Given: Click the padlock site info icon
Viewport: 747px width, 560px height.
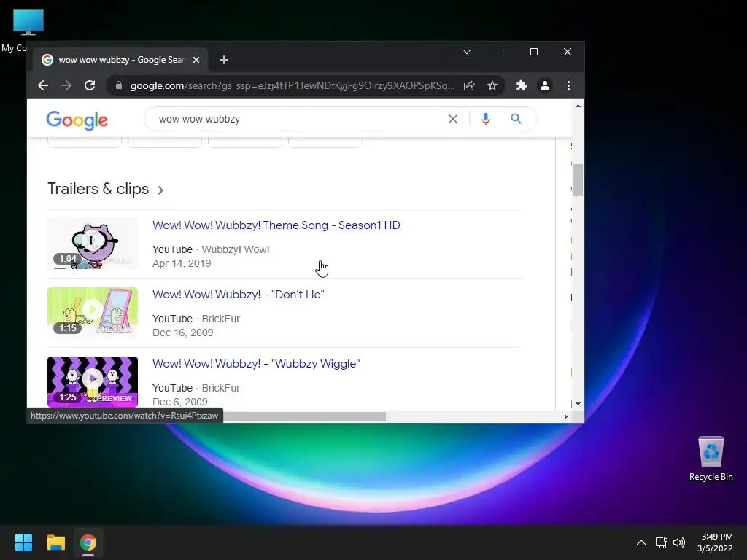Looking at the screenshot, I should [x=119, y=86].
